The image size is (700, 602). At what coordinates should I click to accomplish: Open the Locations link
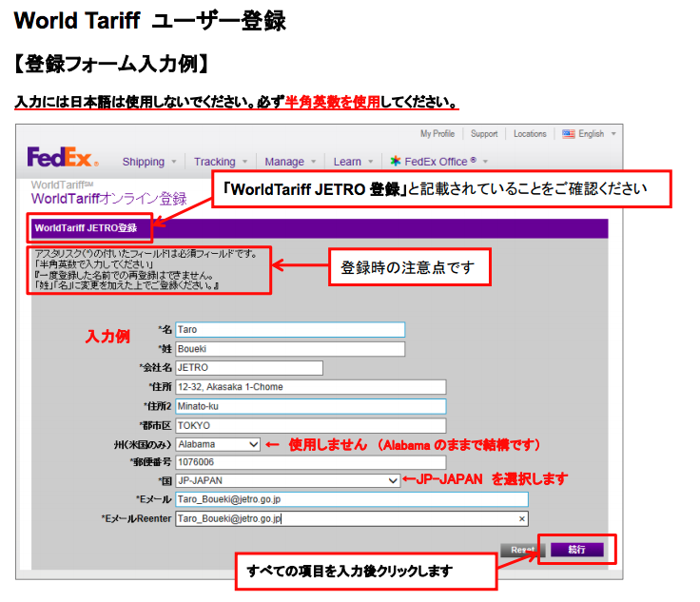(x=530, y=134)
